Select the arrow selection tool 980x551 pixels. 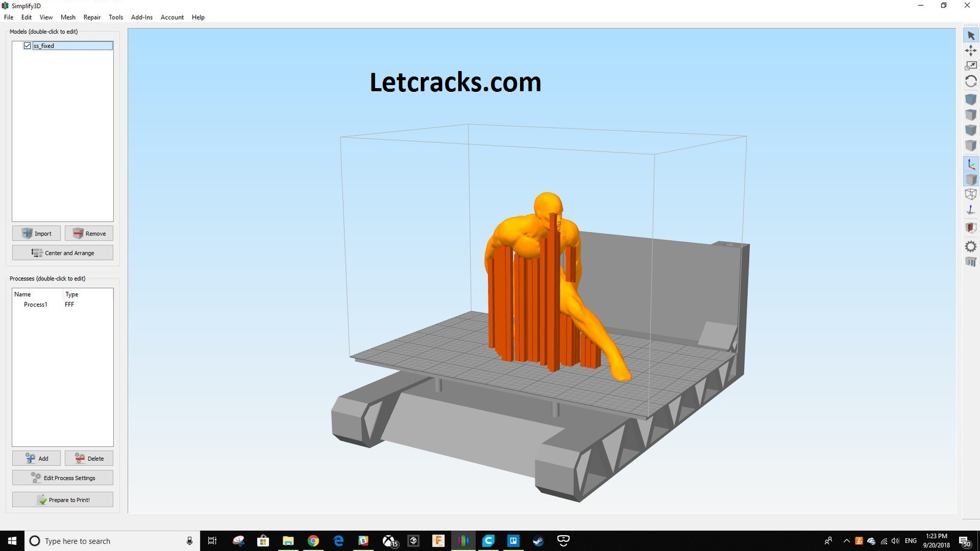tap(971, 36)
